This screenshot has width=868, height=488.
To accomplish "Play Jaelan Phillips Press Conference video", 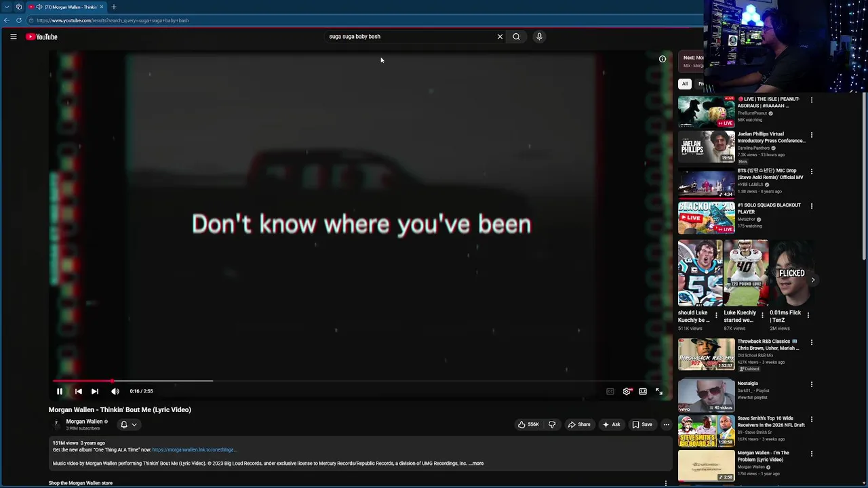I will pos(707,147).
